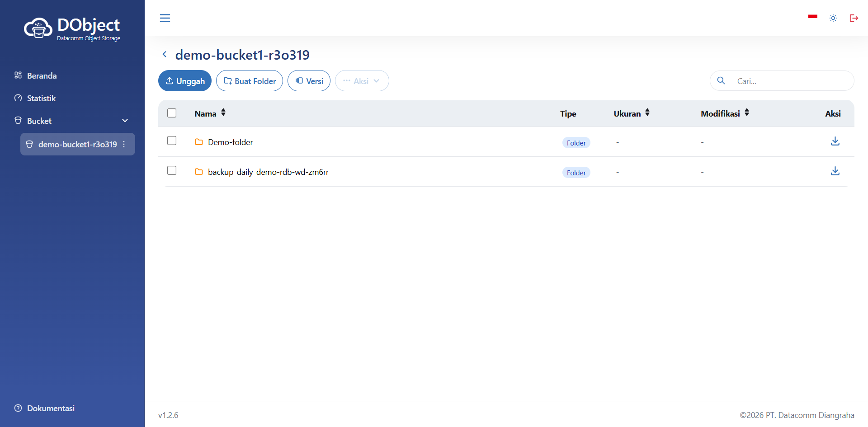Open the three-dot menu for demo-bucket1-r3o319

click(124, 144)
